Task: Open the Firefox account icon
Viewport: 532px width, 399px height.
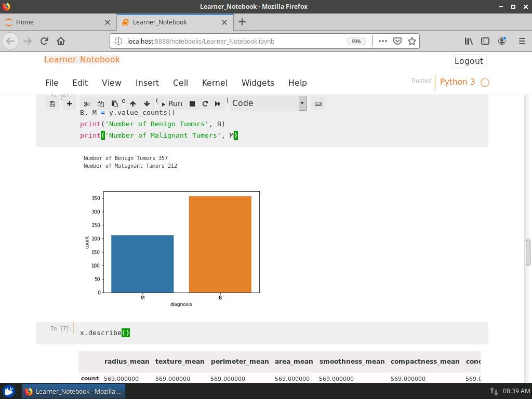Action: pyautogui.click(x=502, y=42)
